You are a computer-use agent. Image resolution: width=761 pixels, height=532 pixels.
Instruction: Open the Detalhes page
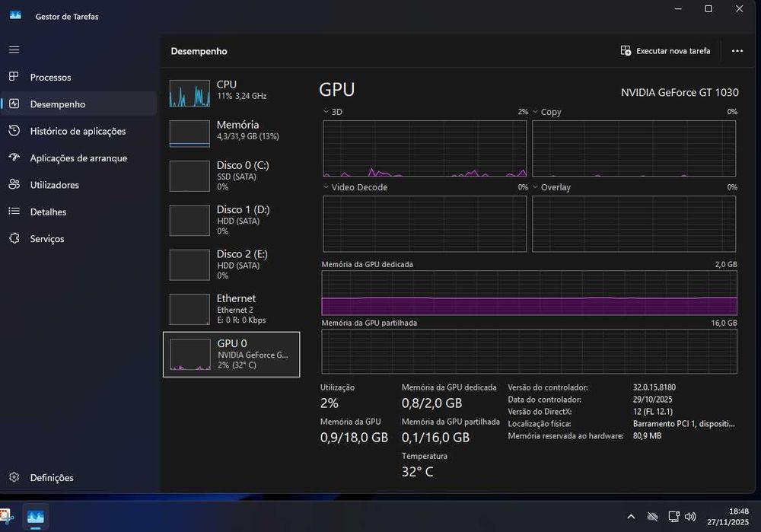click(78, 212)
